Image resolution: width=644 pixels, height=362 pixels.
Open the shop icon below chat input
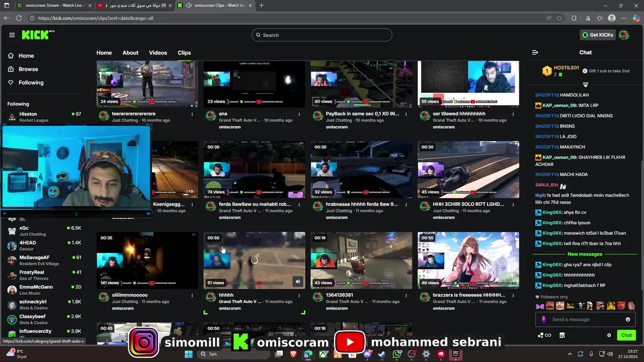point(562,335)
